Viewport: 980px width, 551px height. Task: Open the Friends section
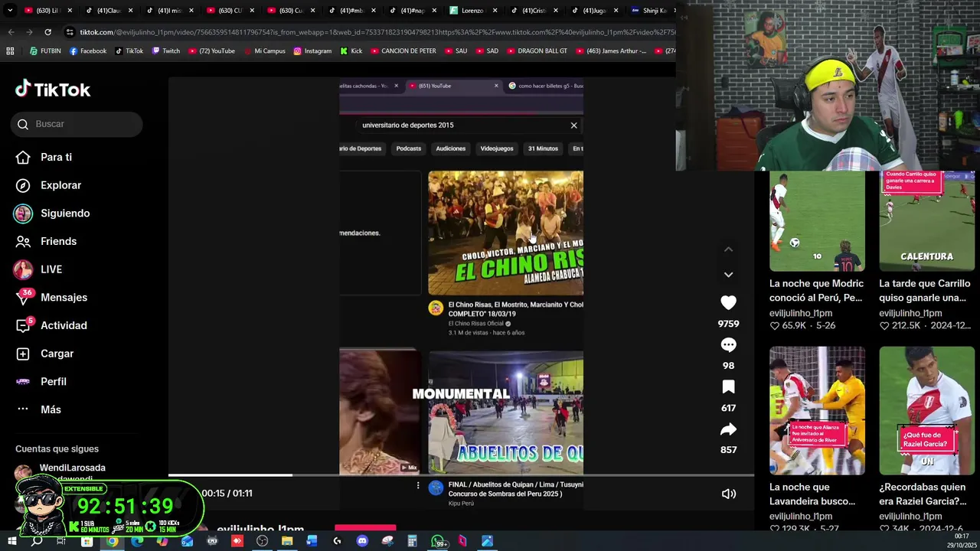[47, 241]
